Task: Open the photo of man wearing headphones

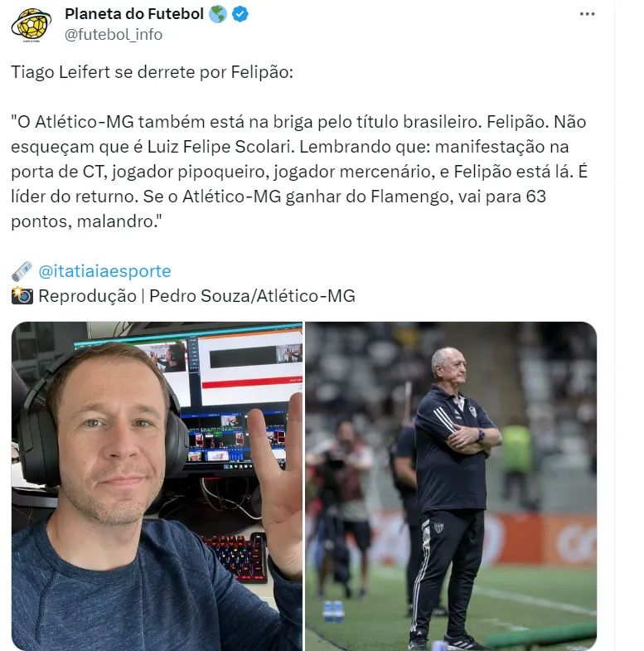Action: pyautogui.click(x=157, y=486)
